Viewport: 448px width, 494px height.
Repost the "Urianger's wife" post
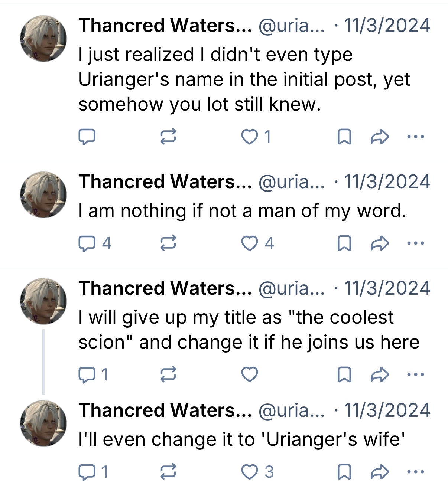168,472
